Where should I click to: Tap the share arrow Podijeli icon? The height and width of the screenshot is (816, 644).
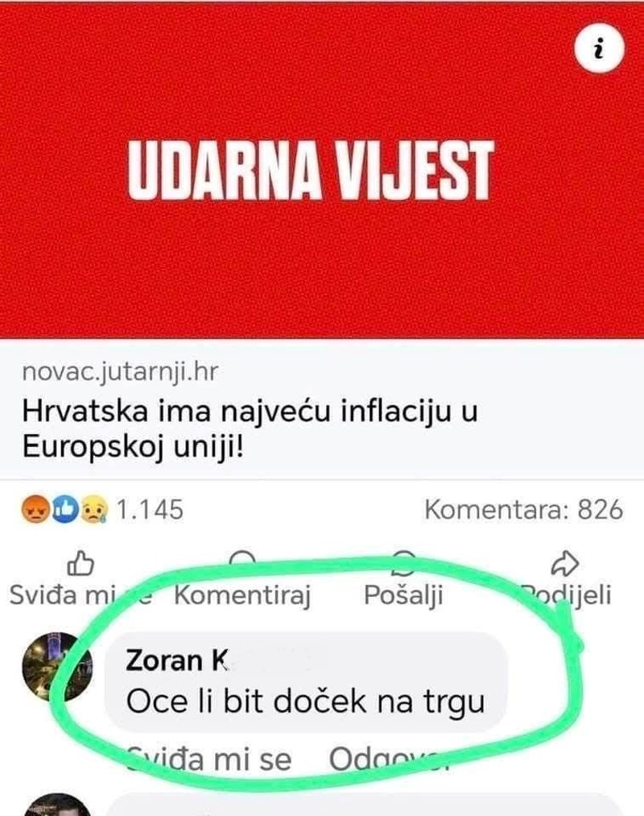[564, 564]
